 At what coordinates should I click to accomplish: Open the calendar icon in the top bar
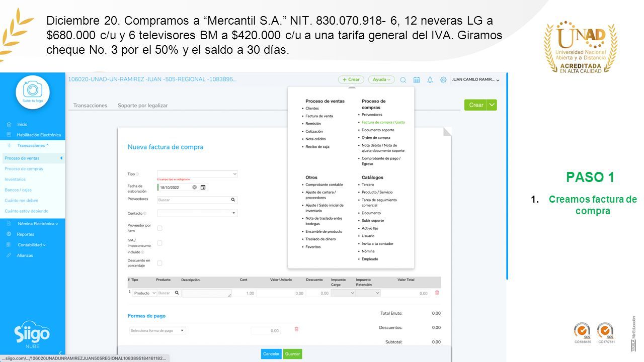pyautogui.click(x=417, y=79)
